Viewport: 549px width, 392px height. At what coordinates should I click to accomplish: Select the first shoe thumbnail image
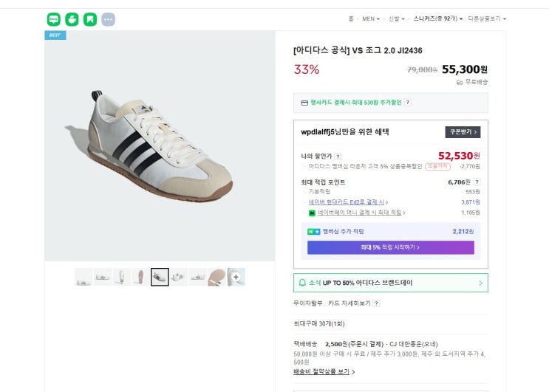pos(83,277)
